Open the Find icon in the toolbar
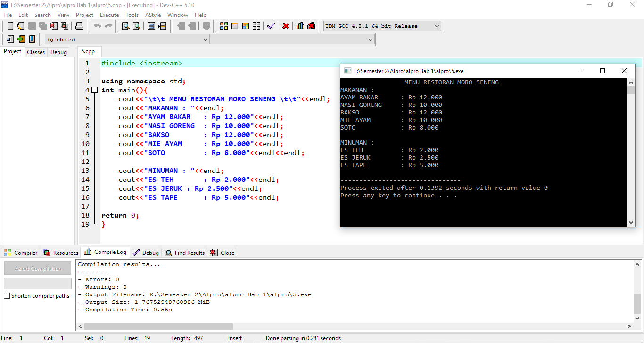 click(x=125, y=26)
